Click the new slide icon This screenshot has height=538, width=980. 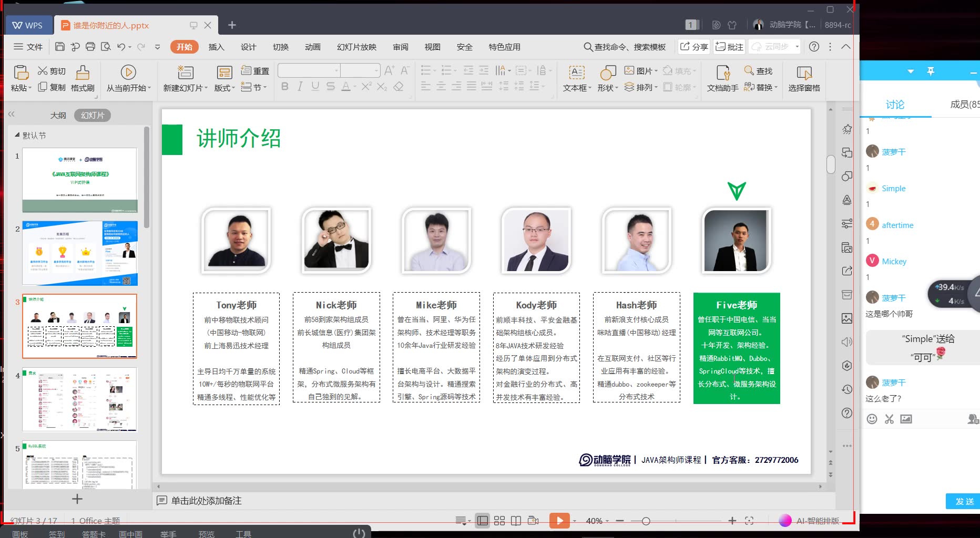(186, 72)
